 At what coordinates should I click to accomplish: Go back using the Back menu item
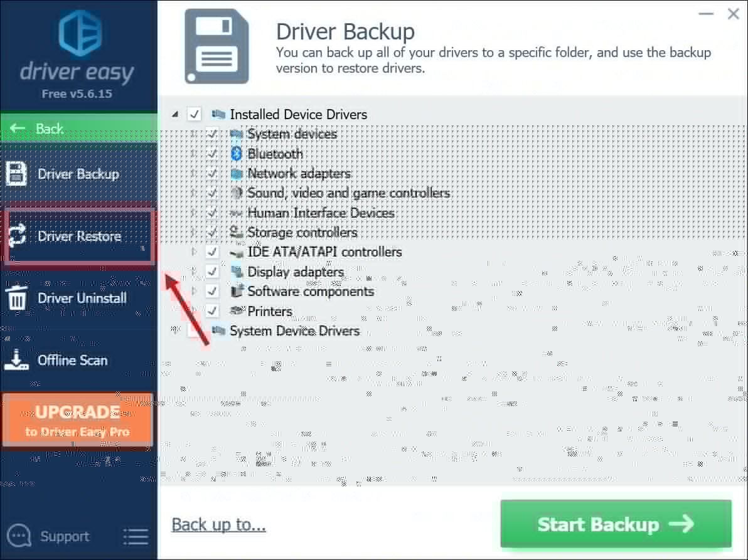coord(78,128)
